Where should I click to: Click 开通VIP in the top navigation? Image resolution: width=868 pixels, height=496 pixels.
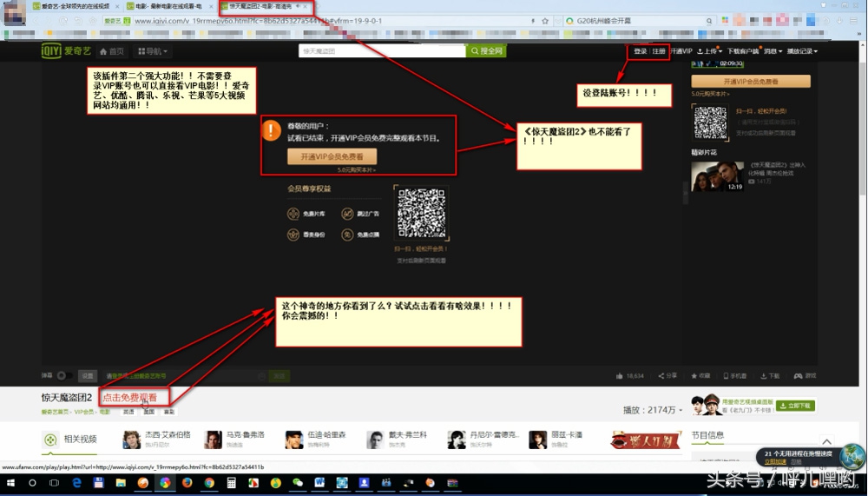pyautogui.click(x=681, y=51)
